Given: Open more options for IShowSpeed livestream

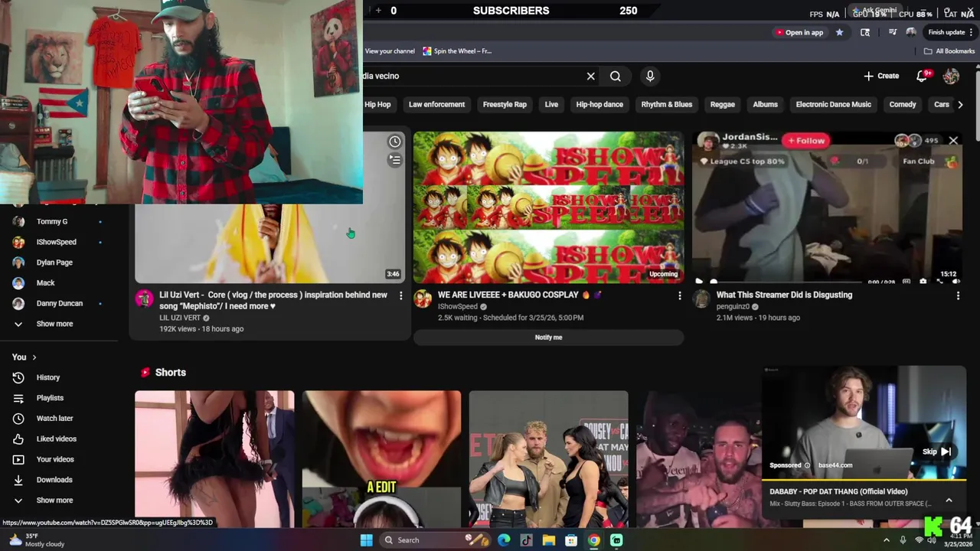Looking at the screenshot, I should (x=679, y=295).
